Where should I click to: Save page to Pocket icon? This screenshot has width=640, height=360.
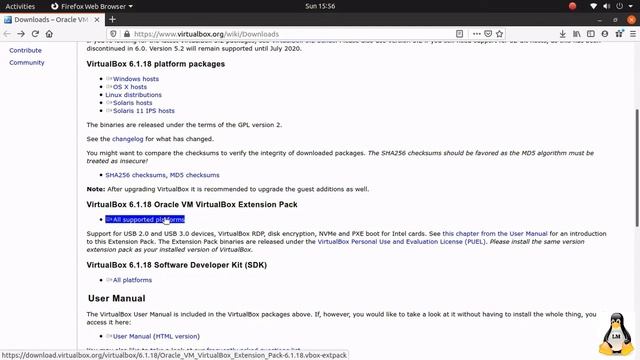coord(488,34)
